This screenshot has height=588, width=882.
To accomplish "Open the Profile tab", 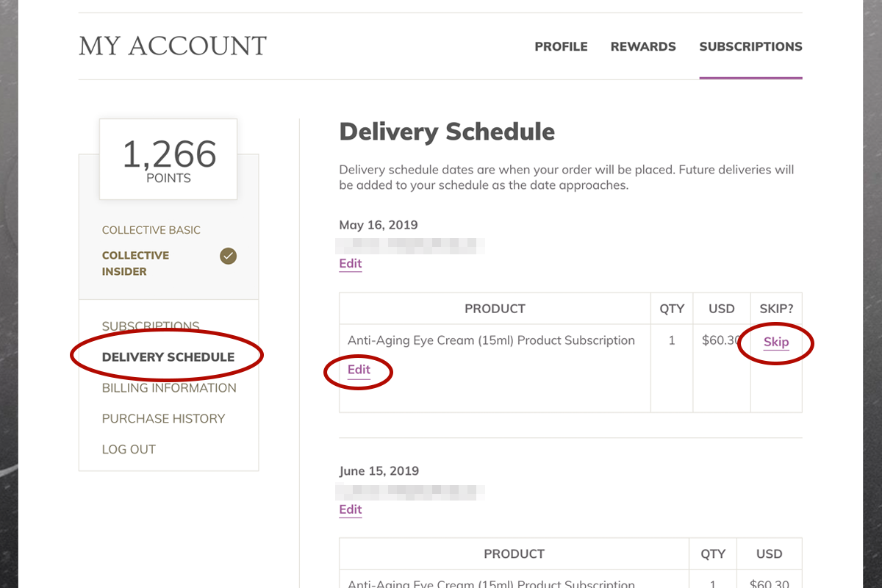I will pyautogui.click(x=561, y=46).
